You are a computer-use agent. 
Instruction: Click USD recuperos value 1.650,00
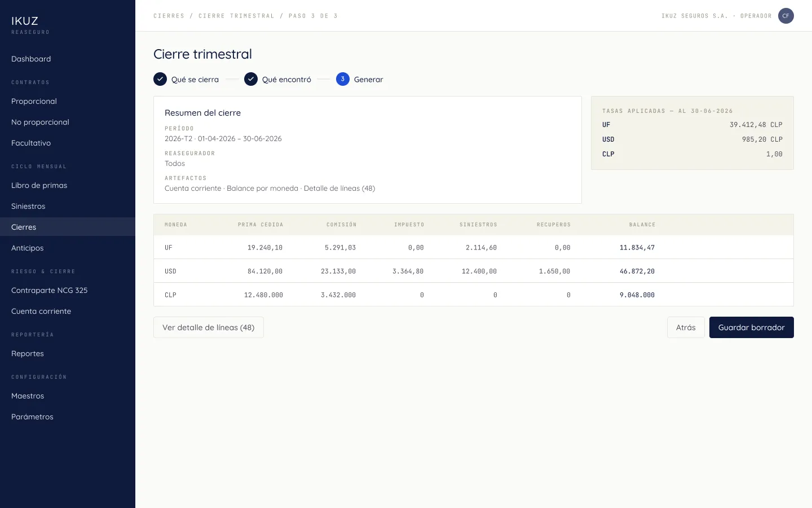coord(554,271)
